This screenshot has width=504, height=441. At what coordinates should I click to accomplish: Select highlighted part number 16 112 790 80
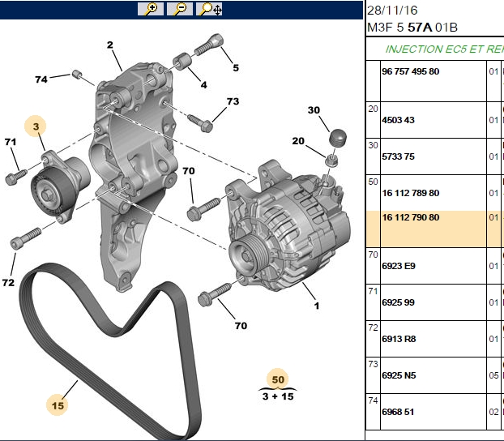coord(411,217)
